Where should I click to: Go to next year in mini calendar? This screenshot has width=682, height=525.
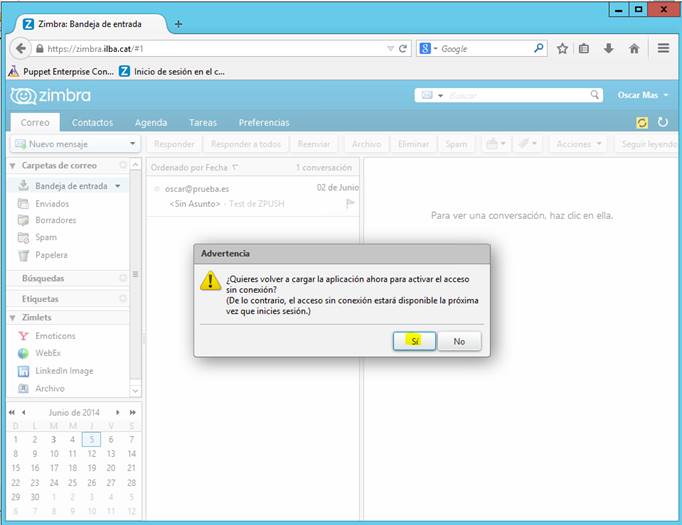pyautogui.click(x=132, y=412)
